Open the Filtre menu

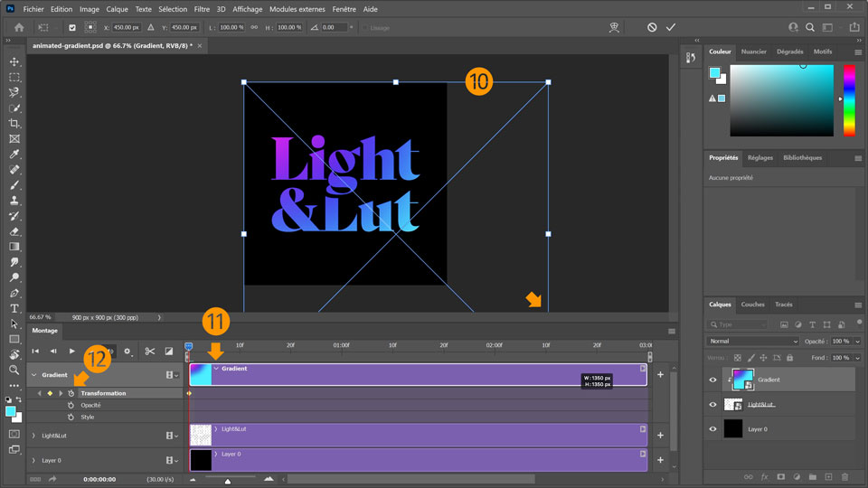tap(202, 8)
